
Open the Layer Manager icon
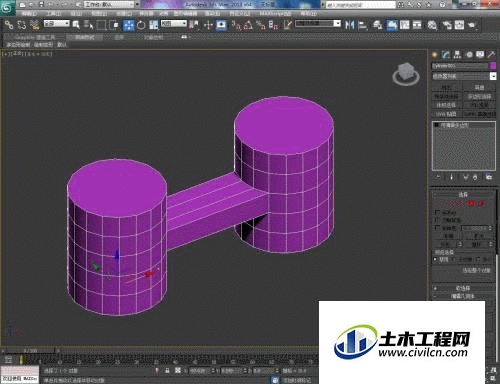[378, 25]
